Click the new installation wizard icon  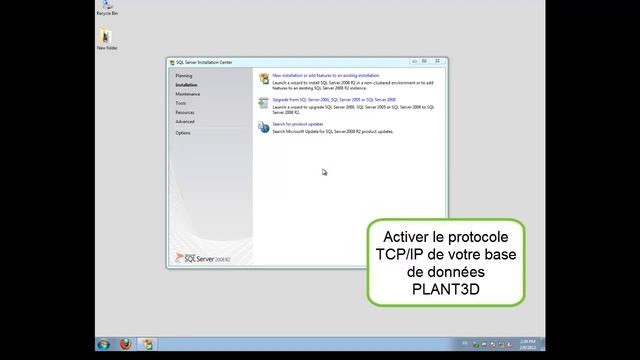pos(264,78)
